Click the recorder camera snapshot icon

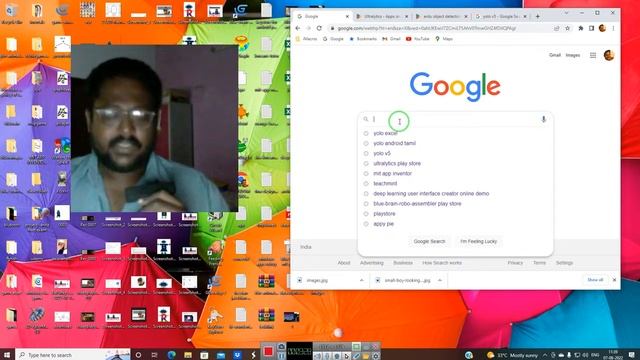click(x=281, y=347)
